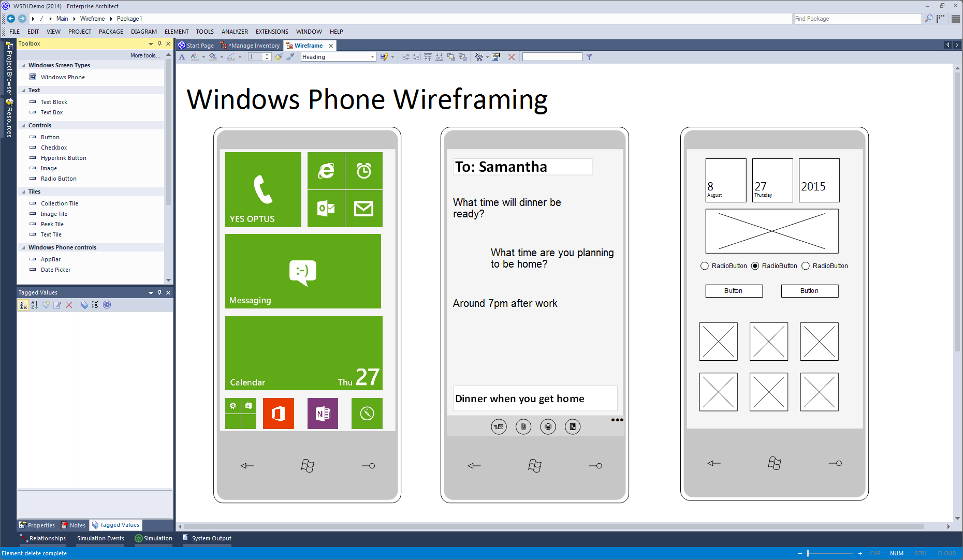Select Hyperlink Button toolbox item

tap(63, 158)
